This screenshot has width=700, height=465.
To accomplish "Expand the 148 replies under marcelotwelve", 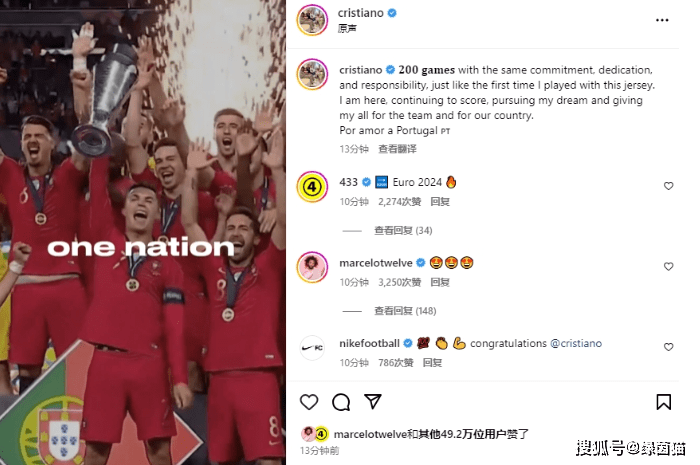I will pyautogui.click(x=405, y=311).
